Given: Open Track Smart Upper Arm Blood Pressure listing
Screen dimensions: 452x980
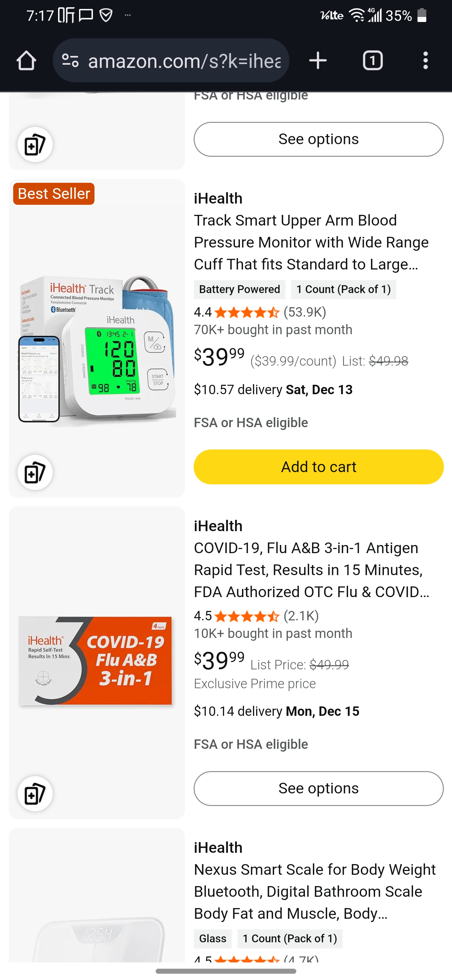Looking at the screenshot, I should click(311, 242).
